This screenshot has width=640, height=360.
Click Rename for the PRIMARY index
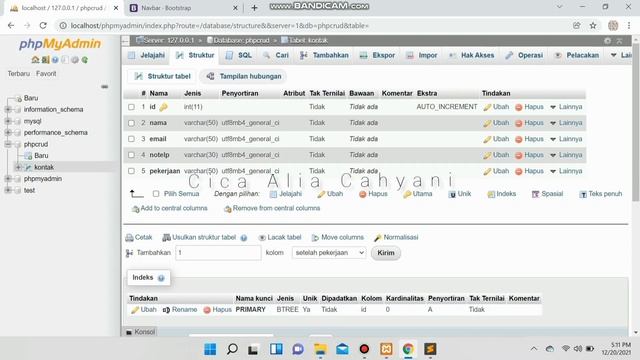pyautogui.click(x=180, y=310)
